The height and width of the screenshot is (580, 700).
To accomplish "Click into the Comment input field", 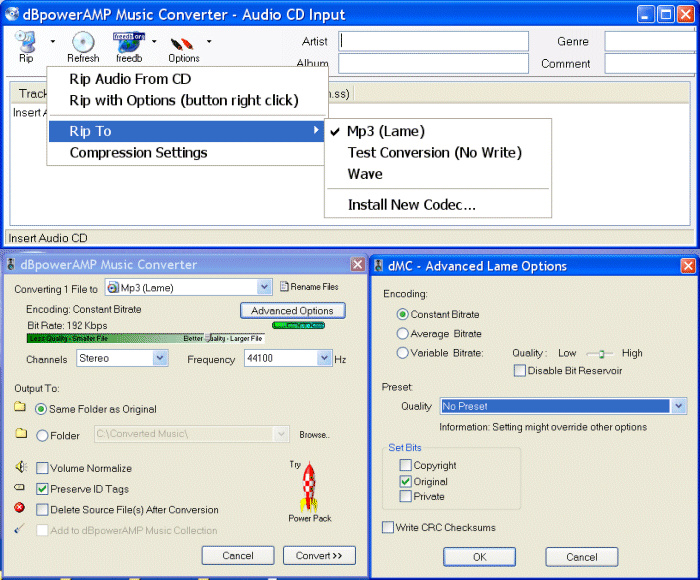I will click(x=651, y=63).
